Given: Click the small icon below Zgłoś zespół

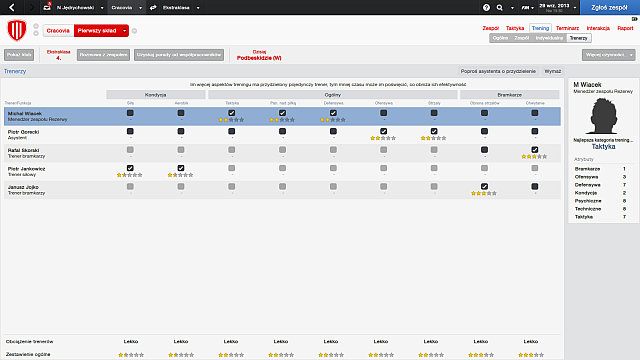Looking at the screenshot, I should point(635,19).
